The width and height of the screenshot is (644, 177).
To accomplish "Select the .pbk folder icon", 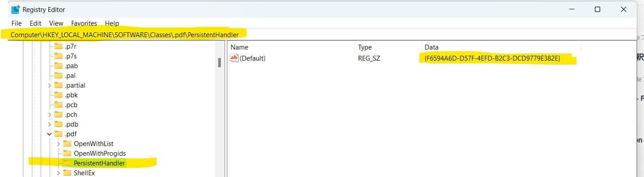I will (x=58, y=95).
